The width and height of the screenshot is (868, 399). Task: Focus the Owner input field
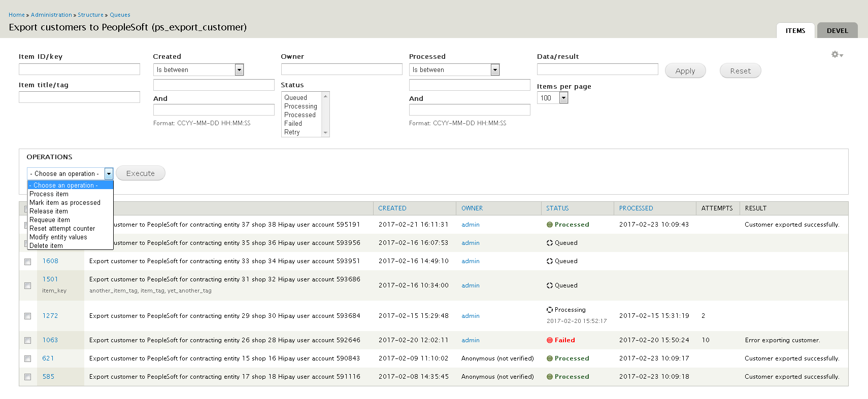click(x=342, y=69)
